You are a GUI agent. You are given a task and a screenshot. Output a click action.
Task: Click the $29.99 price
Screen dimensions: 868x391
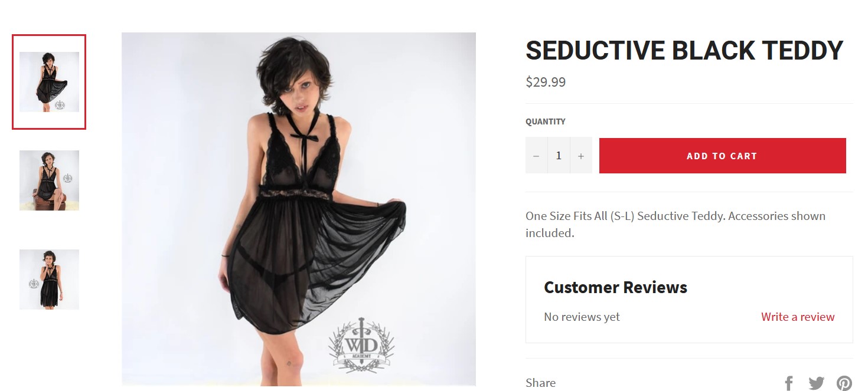click(546, 82)
